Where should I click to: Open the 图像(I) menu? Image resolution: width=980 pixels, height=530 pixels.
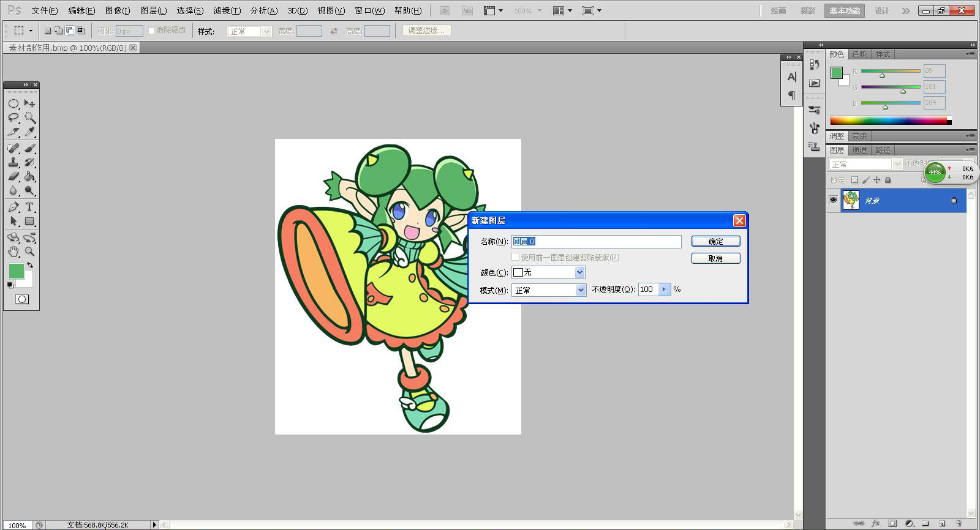tap(118, 10)
